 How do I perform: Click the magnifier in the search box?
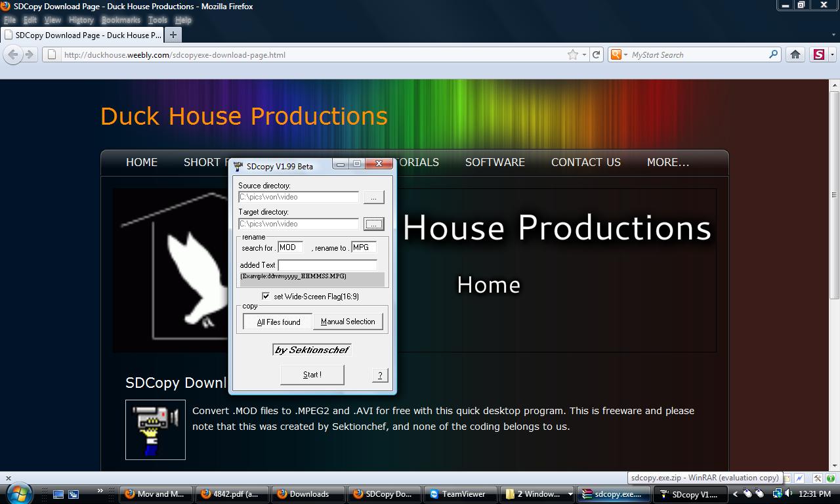coord(773,54)
